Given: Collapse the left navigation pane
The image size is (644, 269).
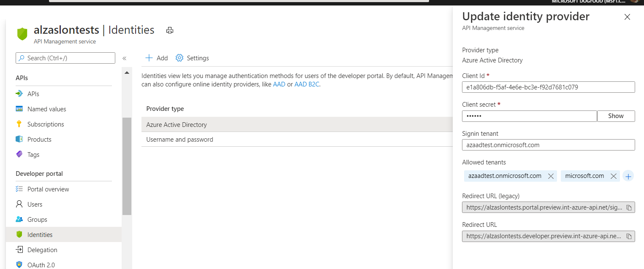Looking at the screenshot, I should 125,59.
